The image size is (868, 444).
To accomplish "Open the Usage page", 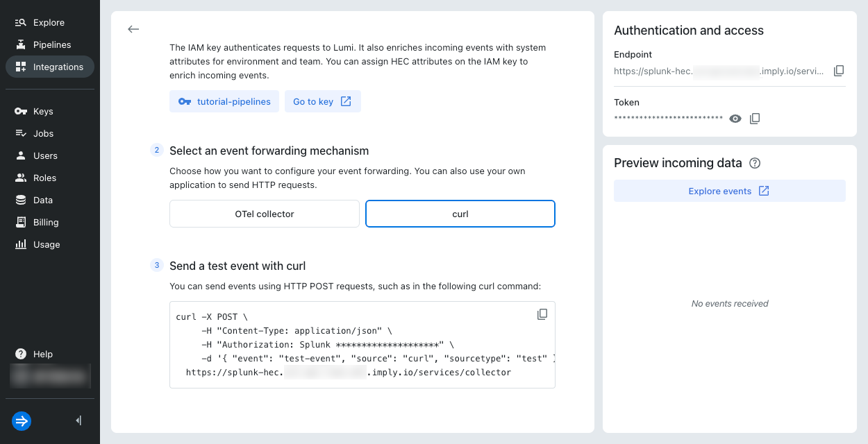I will click(x=47, y=244).
